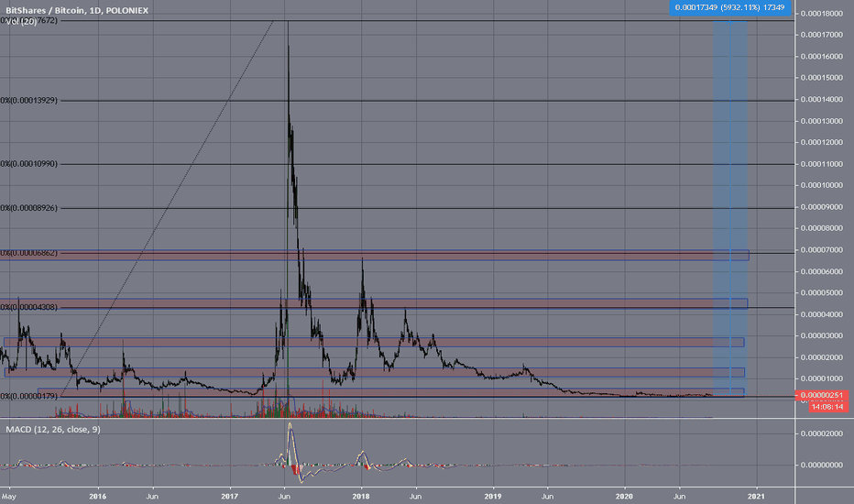Screen dimensions: 854x504
Task: Click the 2020 label on time axis
Action: (x=624, y=497)
